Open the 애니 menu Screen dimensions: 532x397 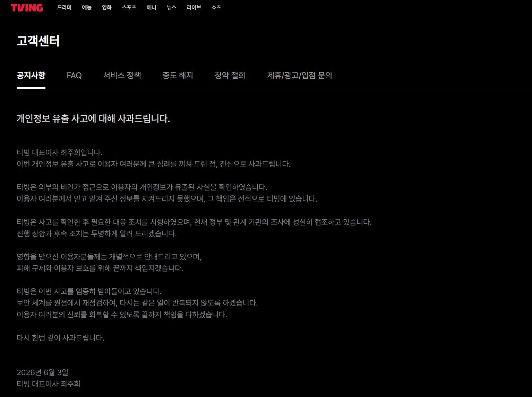click(x=152, y=7)
